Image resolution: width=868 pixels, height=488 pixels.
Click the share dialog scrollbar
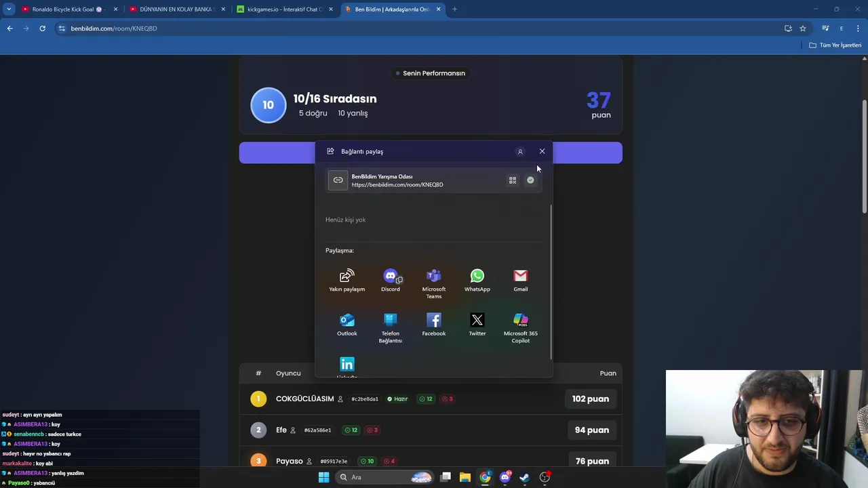pos(551,281)
